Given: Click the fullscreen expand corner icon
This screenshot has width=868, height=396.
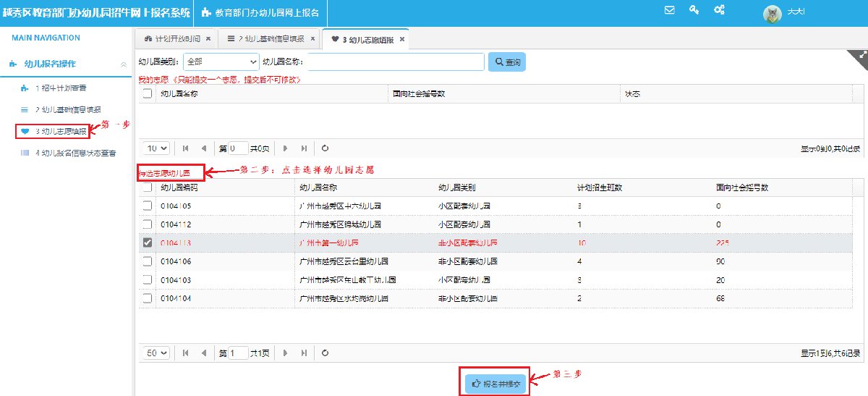Looking at the screenshot, I should (x=861, y=56).
